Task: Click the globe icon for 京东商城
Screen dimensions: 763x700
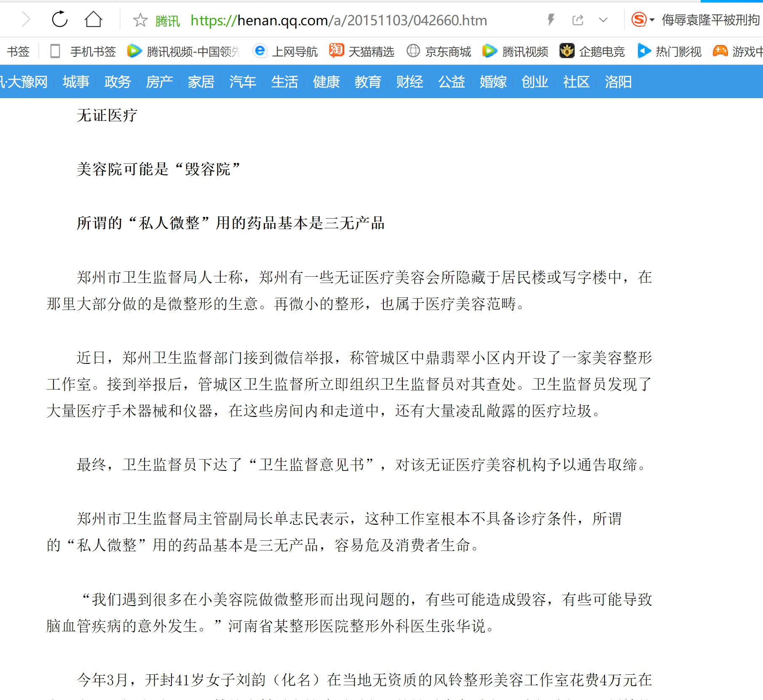Action: click(413, 51)
